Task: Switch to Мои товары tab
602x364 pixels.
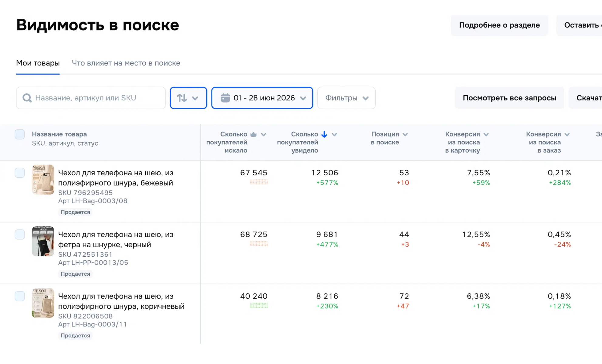Action: 38,63
